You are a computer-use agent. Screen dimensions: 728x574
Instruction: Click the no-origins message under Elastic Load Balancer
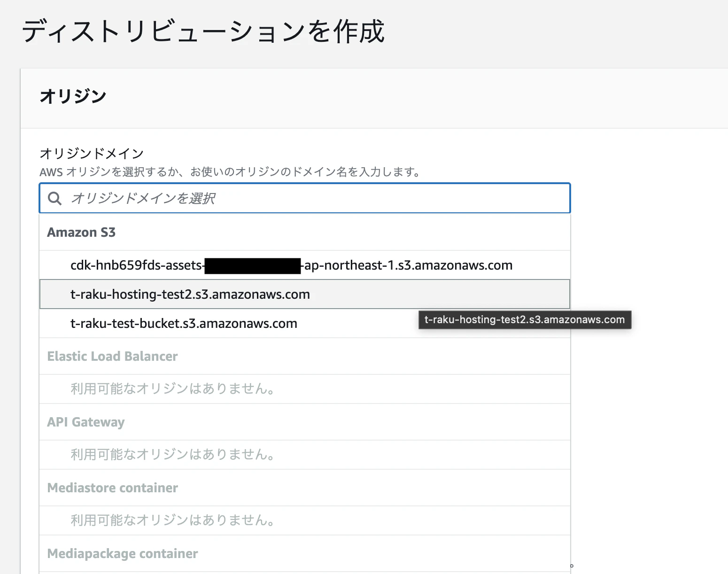pyautogui.click(x=173, y=389)
